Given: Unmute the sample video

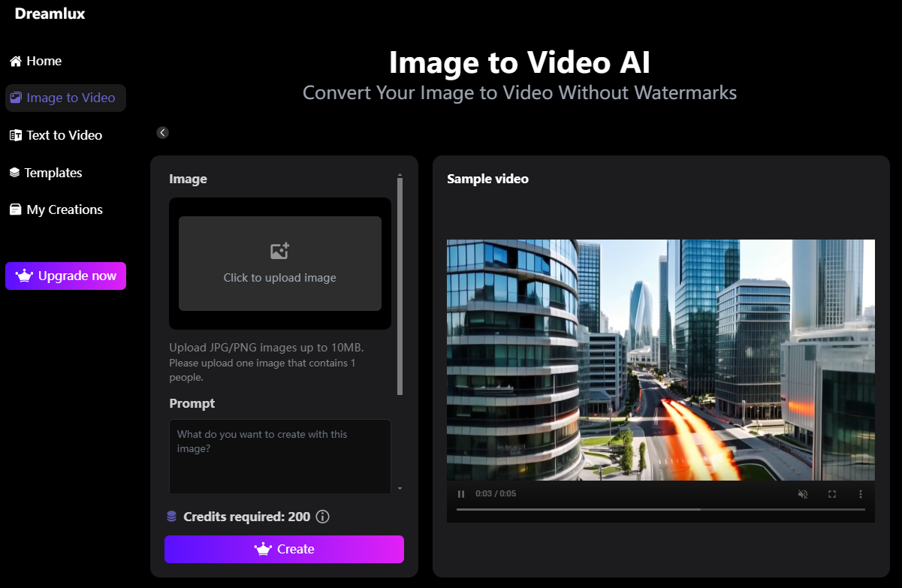Looking at the screenshot, I should tap(803, 494).
